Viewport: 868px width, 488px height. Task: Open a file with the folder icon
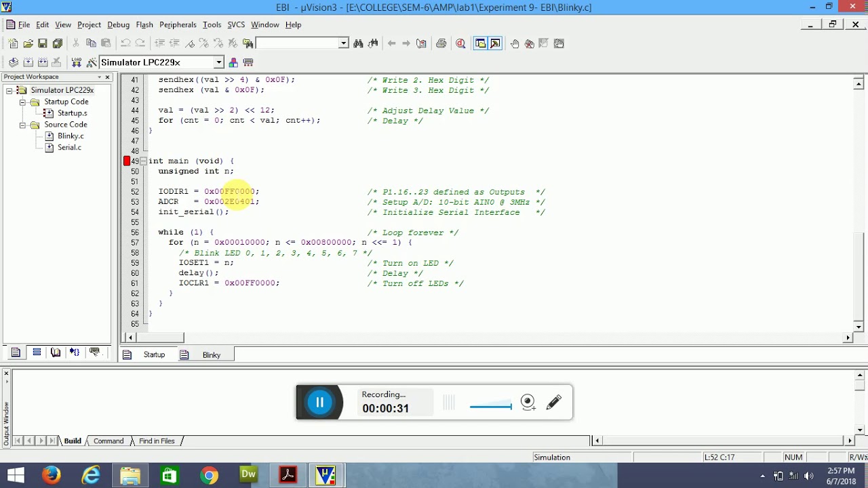pos(28,43)
